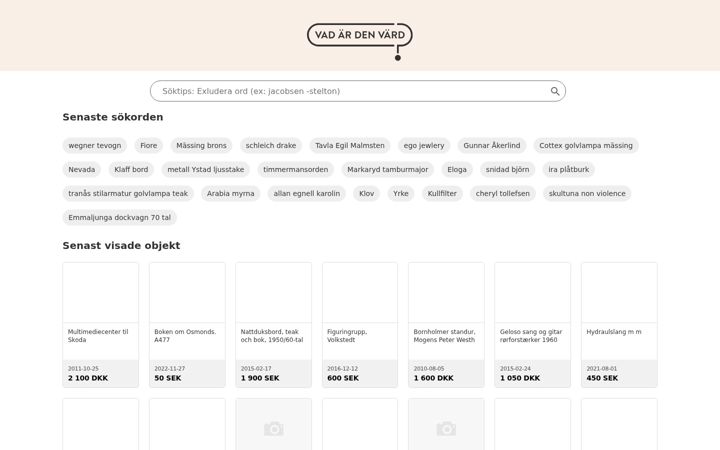Click the 'ego jewlery' search tag
Screen dimensions: 720x450
[x=424, y=146]
